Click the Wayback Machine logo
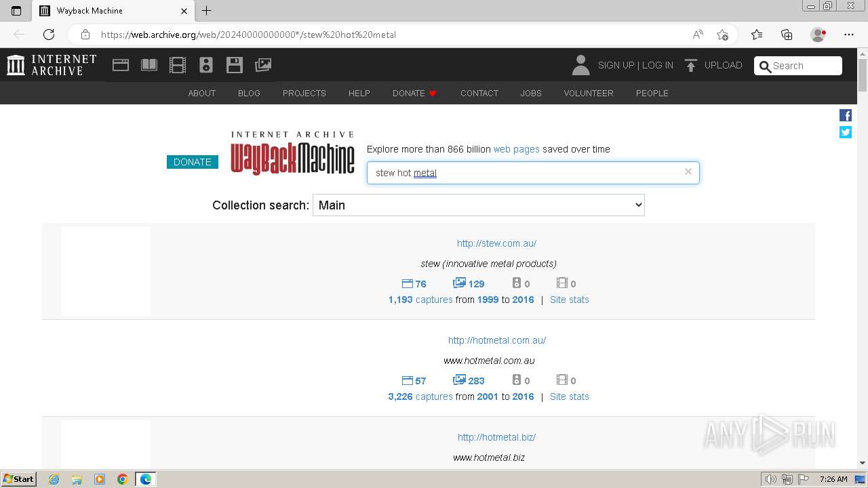 (x=293, y=153)
